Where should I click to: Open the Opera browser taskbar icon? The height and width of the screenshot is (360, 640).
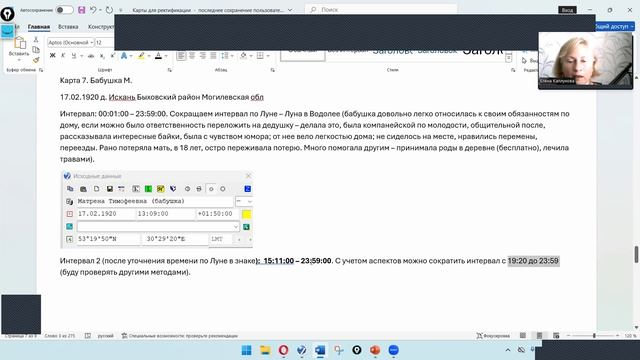point(283,350)
